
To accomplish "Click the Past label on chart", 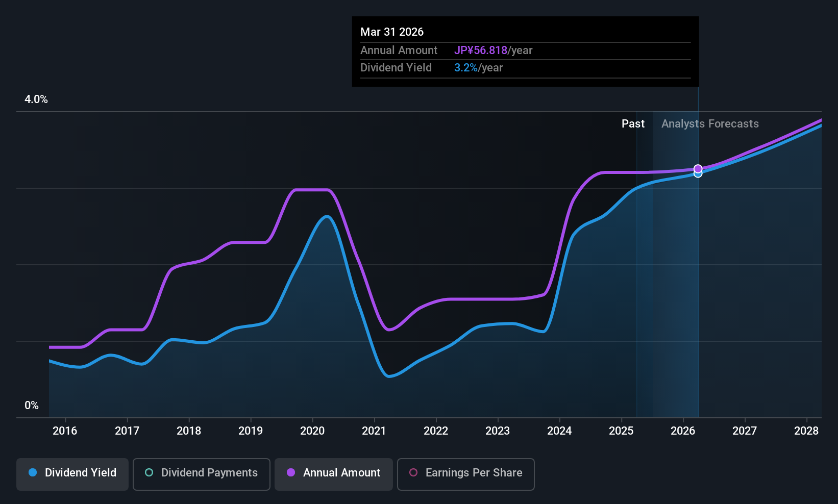I will tap(633, 124).
